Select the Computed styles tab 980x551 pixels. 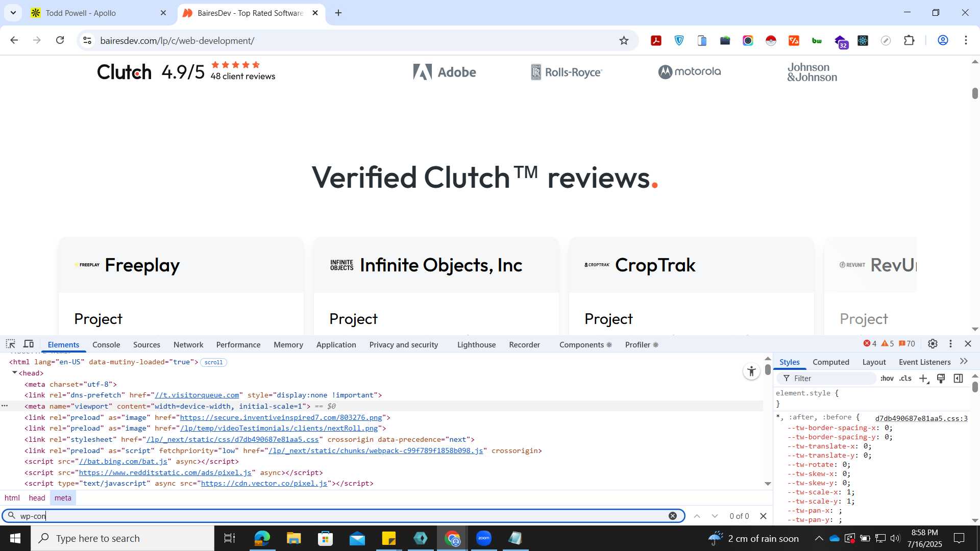click(x=830, y=362)
